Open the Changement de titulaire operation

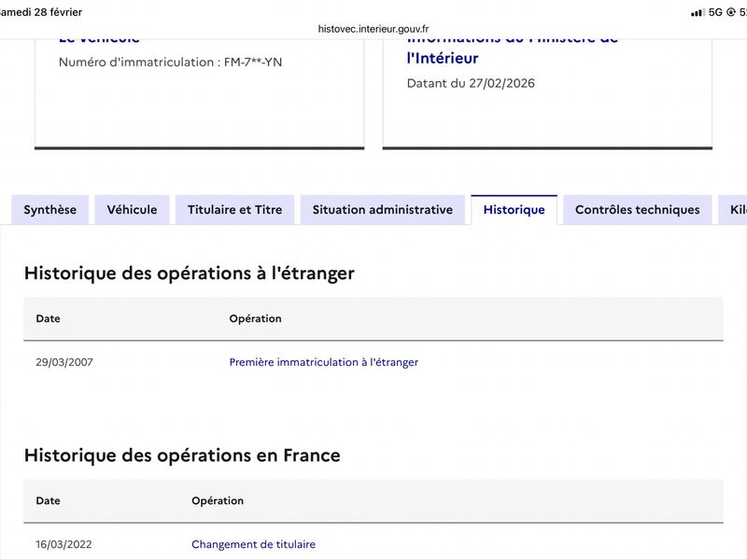(x=253, y=544)
